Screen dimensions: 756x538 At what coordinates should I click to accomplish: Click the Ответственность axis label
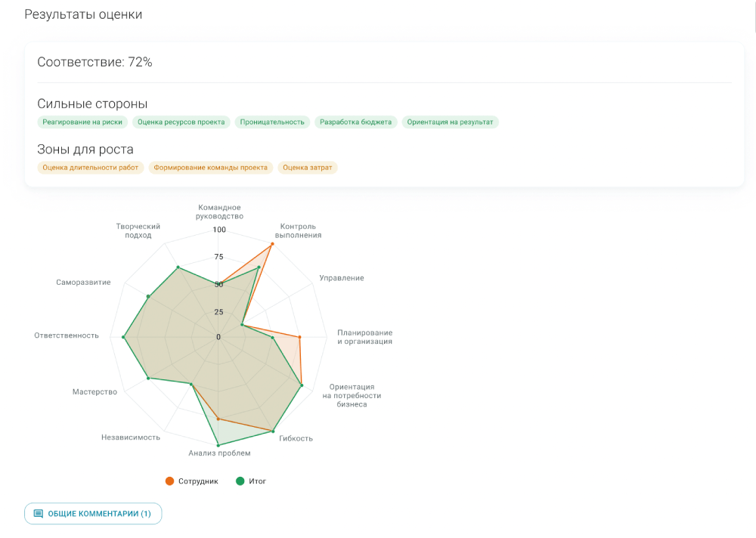pyautogui.click(x=67, y=335)
